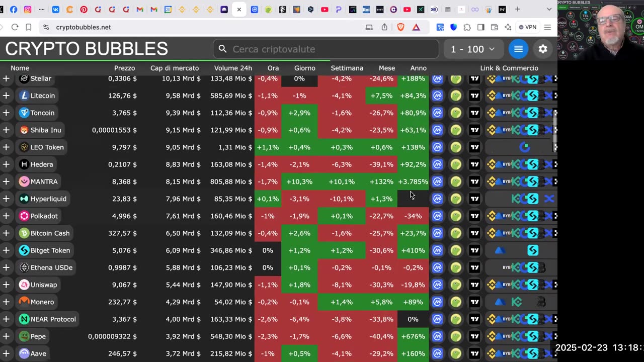This screenshot has width=644, height=362.
Task: Reload the cryptobubbles.net page
Action: pyautogui.click(x=15, y=27)
